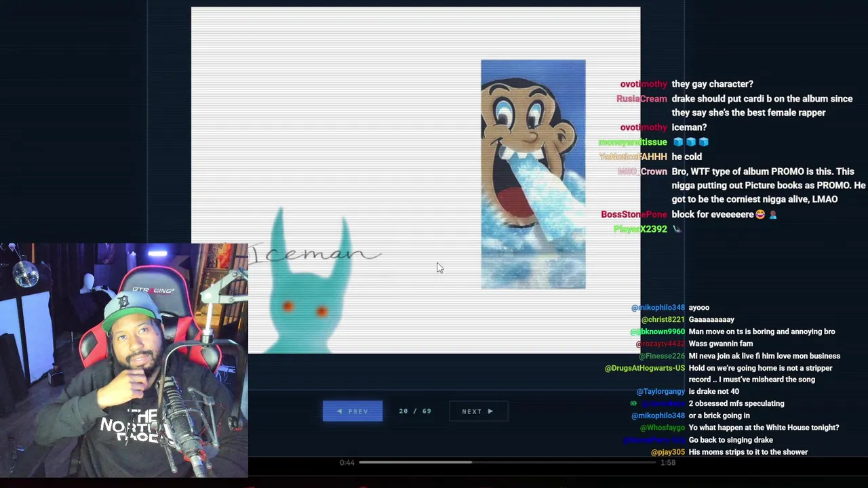This screenshot has width=868, height=488.
Task: Click the message 'is drake not 40'
Action: [x=713, y=392]
